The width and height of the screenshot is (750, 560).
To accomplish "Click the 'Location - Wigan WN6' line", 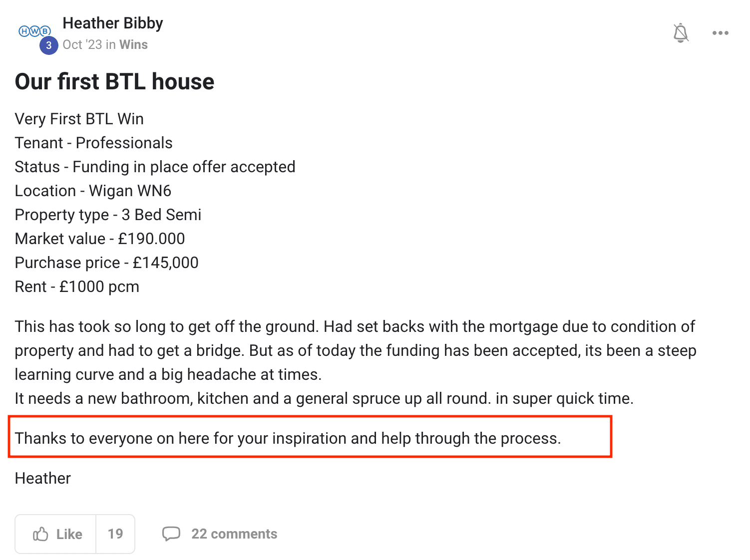I will point(93,191).
